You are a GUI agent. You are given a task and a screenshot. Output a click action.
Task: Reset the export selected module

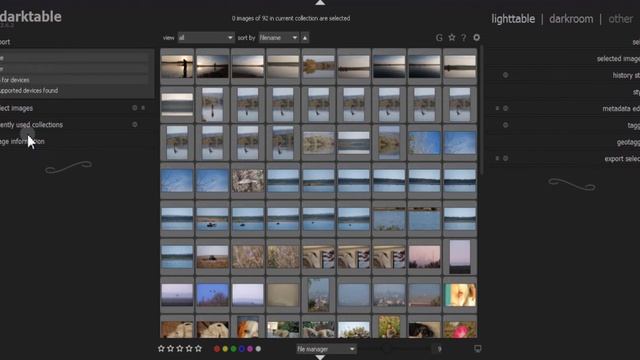click(505, 158)
